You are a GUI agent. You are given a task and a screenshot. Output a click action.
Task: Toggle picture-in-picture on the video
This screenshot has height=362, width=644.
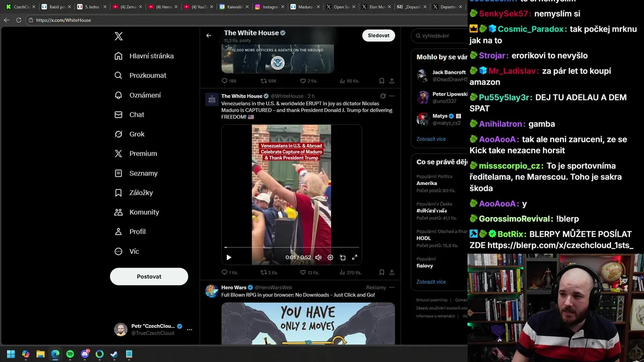[x=343, y=257]
